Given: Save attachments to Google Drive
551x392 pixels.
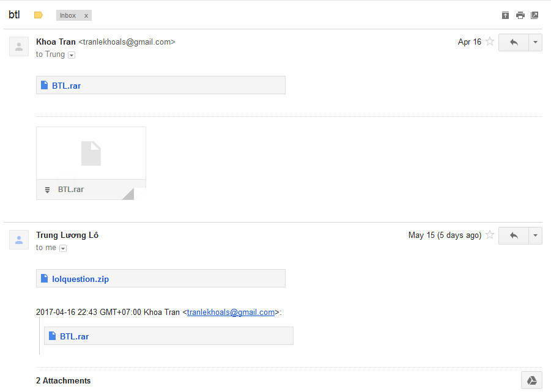Looking at the screenshot, I should pos(531,380).
